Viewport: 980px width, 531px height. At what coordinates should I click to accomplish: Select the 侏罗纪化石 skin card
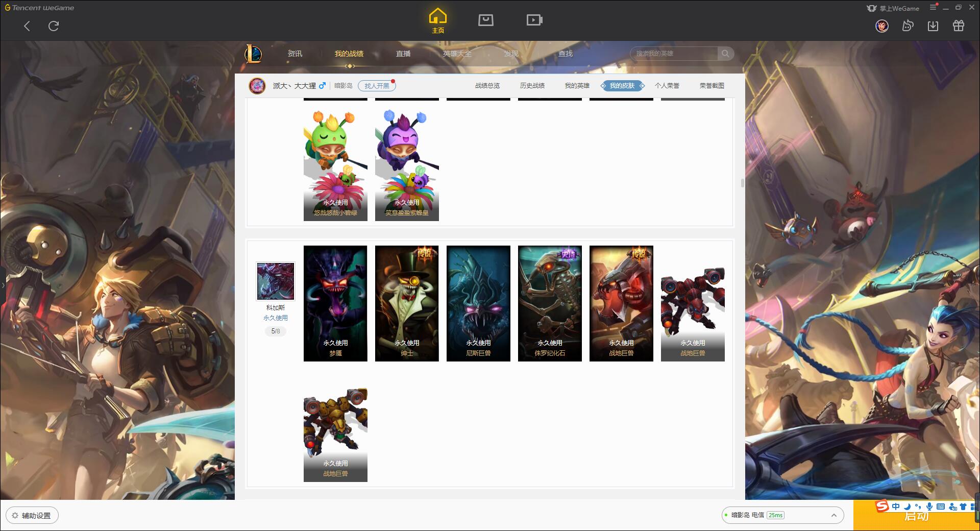pos(550,303)
